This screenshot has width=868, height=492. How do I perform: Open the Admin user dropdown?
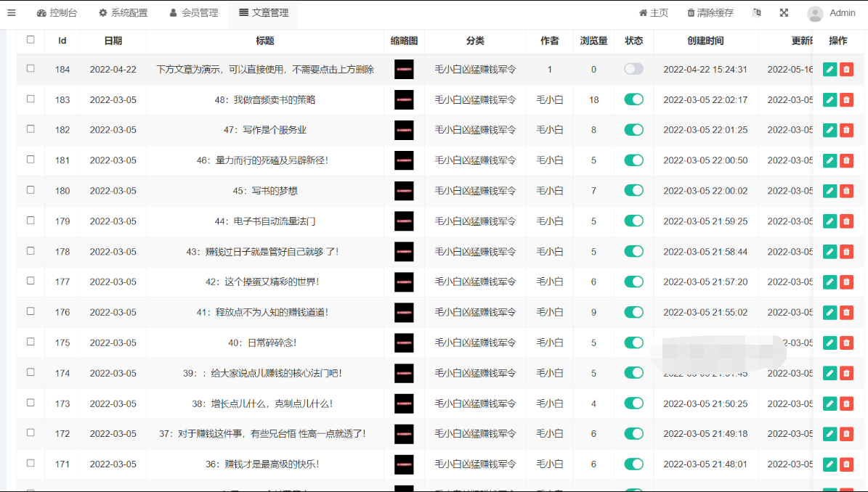click(x=832, y=13)
